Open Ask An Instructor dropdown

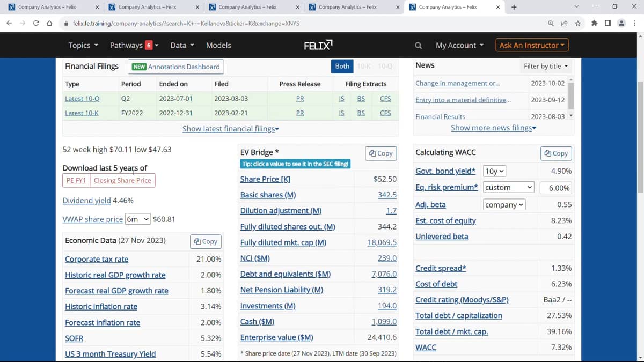click(x=532, y=45)
